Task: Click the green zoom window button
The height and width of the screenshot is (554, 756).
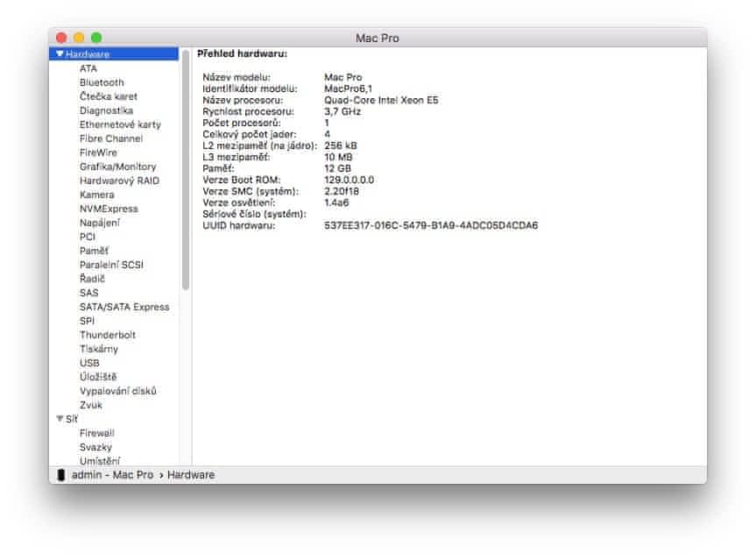Action: pyautogui.click(x=96, y=38)
